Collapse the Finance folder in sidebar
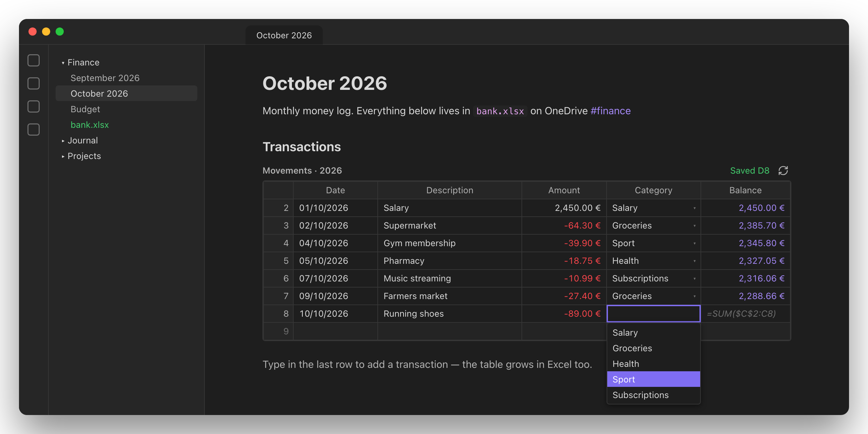Image resolution: width=868 pixels, height=434 pixels. 63,63
